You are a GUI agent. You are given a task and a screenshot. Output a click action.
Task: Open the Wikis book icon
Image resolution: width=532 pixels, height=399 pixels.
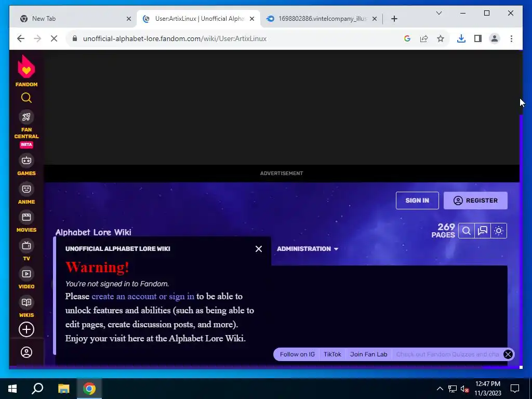tap(26, 302)
